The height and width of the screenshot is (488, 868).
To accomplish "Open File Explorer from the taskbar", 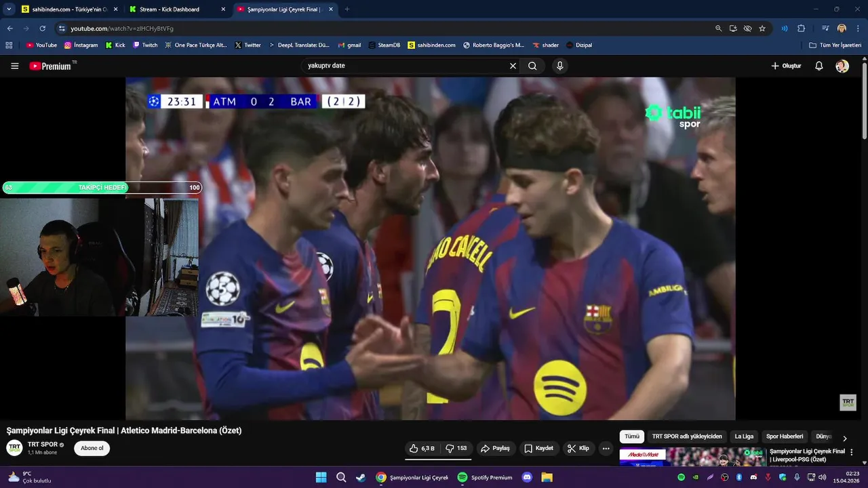I will (x=547, y=477).
